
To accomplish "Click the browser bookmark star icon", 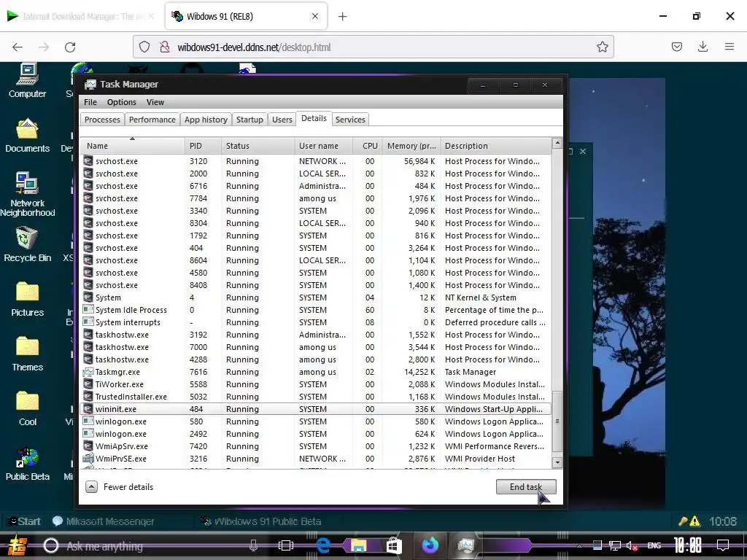I will [602, 47].
